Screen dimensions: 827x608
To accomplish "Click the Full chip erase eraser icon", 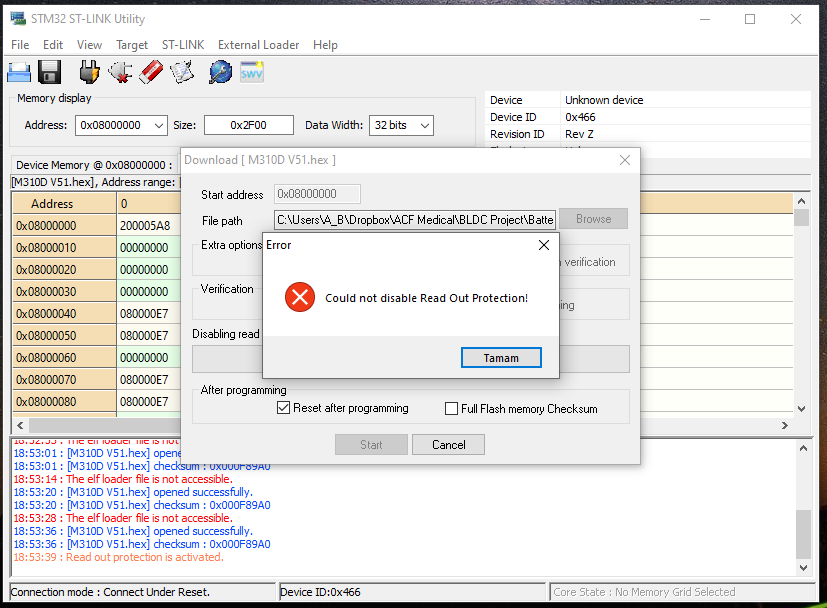I will coord(151,72).
